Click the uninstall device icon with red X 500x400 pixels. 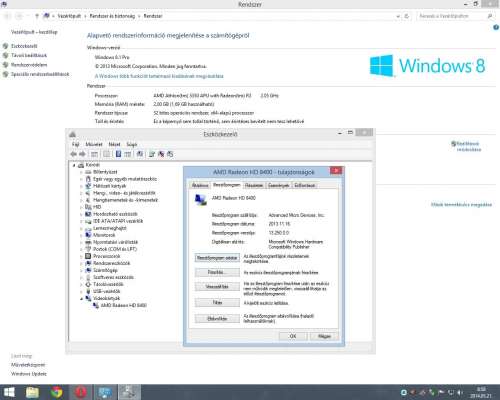161,154
